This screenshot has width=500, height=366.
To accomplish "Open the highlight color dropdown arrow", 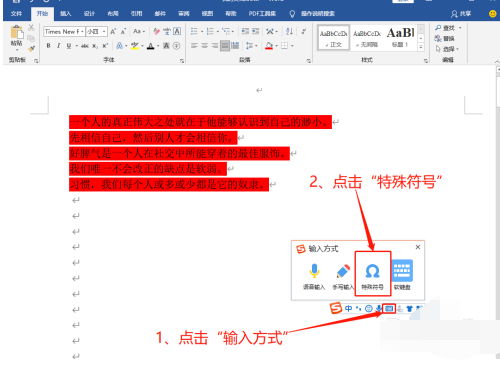I will tap(142, 46).
